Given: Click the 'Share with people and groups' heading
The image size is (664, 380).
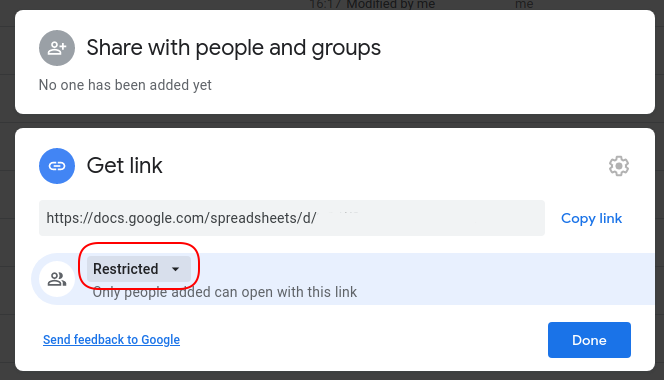Looking at the screenshot, I should [x=234, y=47].
